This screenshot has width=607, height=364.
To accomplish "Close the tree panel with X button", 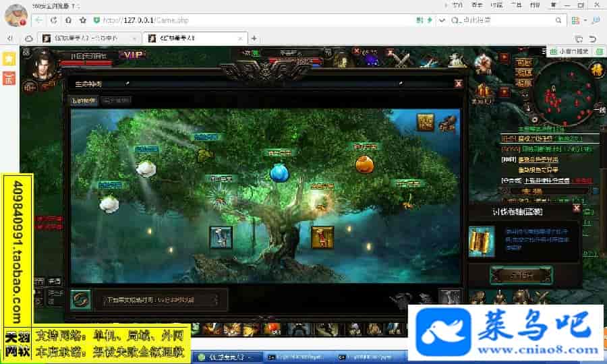I will [459, 84].
